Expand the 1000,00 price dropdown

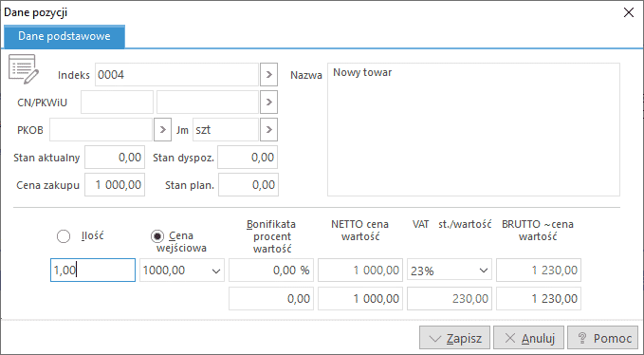(216, 271)
